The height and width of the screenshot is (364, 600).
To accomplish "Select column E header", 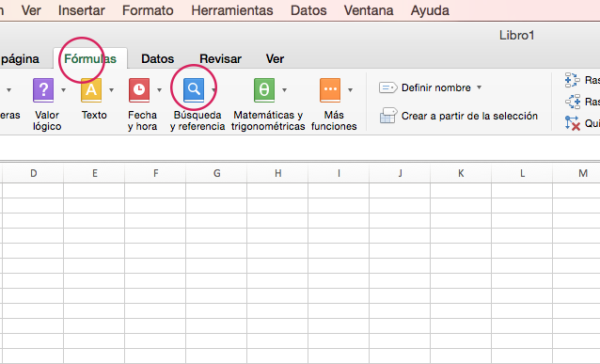I will pyautogui.click(x=95, y=173).
